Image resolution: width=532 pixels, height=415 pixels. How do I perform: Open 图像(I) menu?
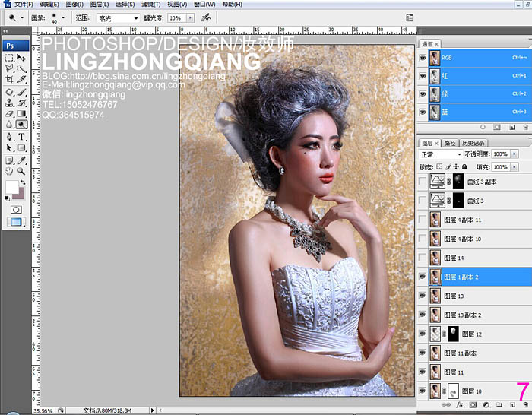(74, 5)
